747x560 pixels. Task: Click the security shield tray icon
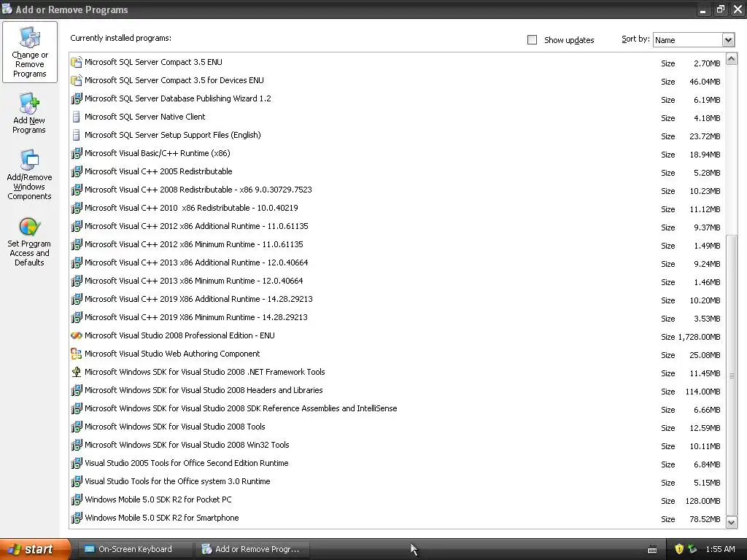click(x=679, y=549)
